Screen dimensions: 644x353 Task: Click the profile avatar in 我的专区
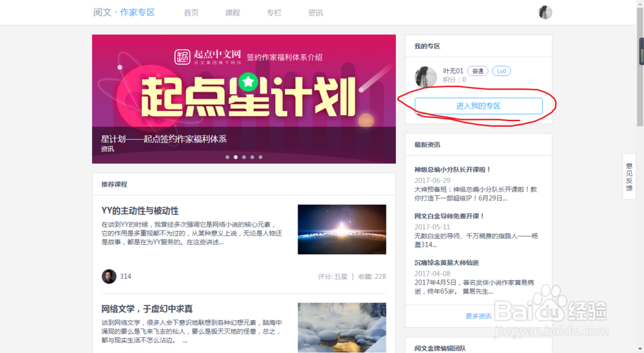point(426,76)
